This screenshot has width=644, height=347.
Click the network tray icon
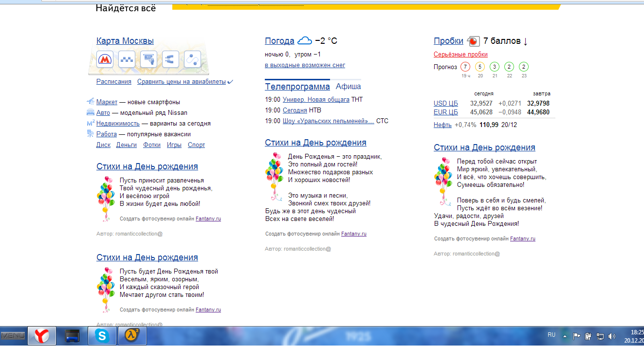[x=600, y=336]
